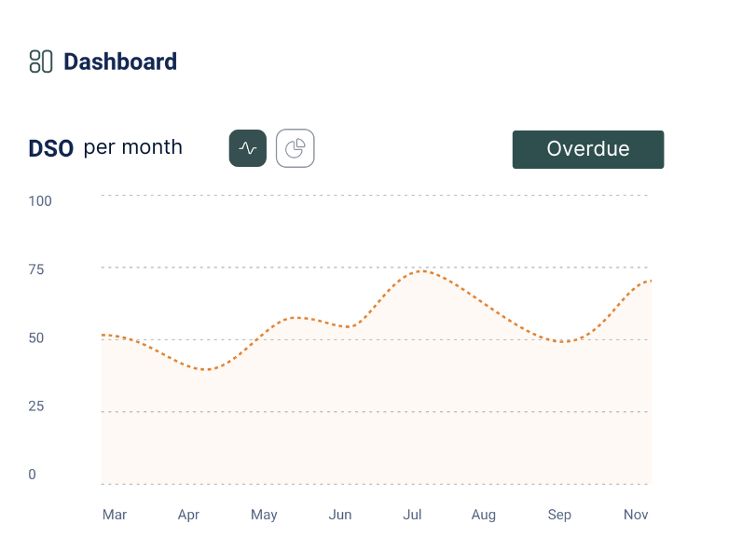The height and width of the screenshot is (551, 756).
Task: Select the Jun label on the axis
Action: pos(340,515)
